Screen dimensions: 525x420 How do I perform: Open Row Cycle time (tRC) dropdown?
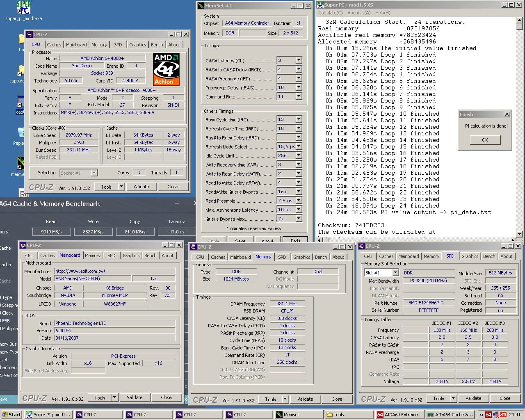(299, 119)
